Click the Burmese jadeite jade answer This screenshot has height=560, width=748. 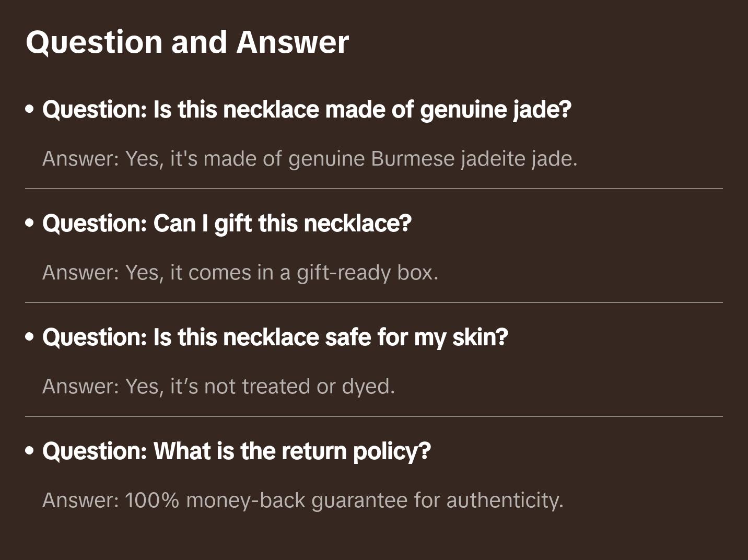[310, 158]
